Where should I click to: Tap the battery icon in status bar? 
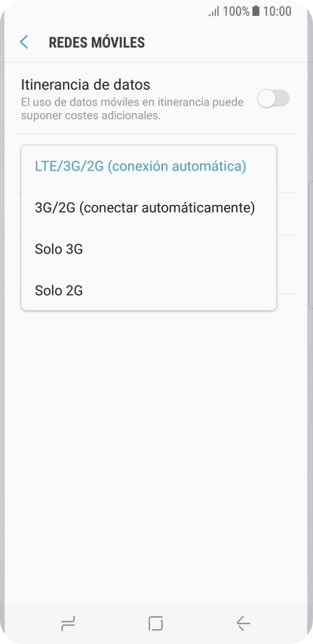click(x=256, y=11)
